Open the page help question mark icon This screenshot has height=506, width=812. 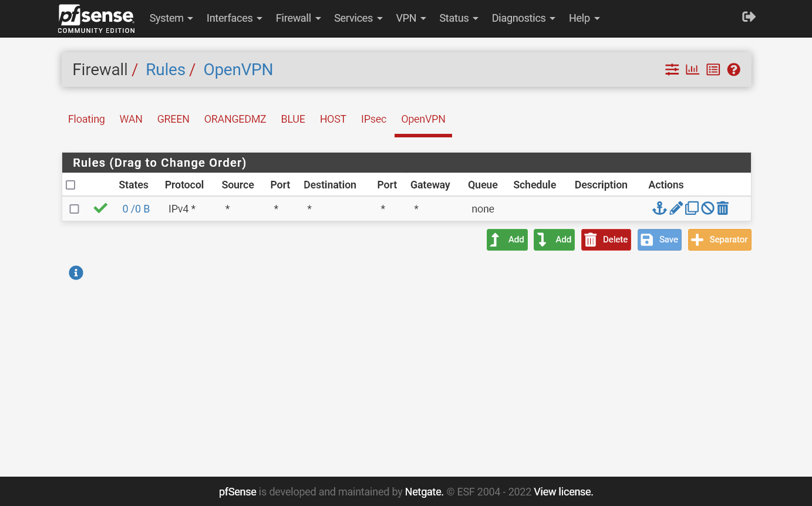pos(733,69)
